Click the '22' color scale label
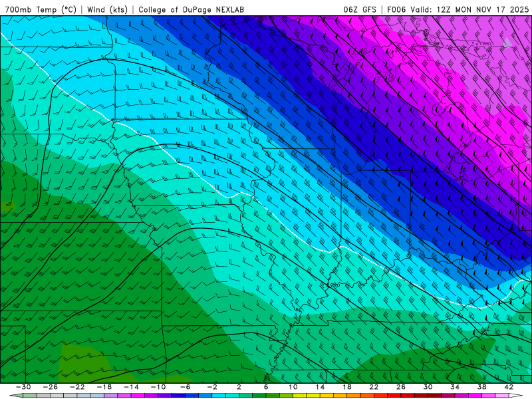This screenshot has height=399, width=532. pyautogui.click(x=374, y=387)
